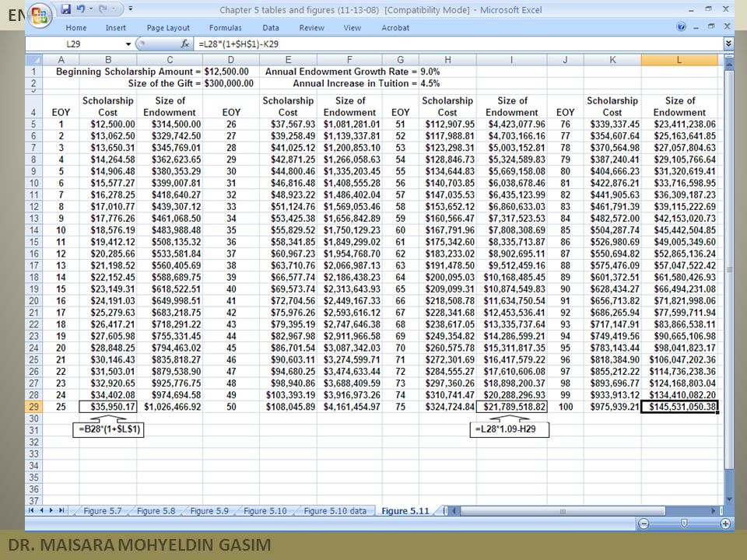Select cell $314,500.00
The image size is (747, 560).
pyautogui.click(x=170, y=124)
